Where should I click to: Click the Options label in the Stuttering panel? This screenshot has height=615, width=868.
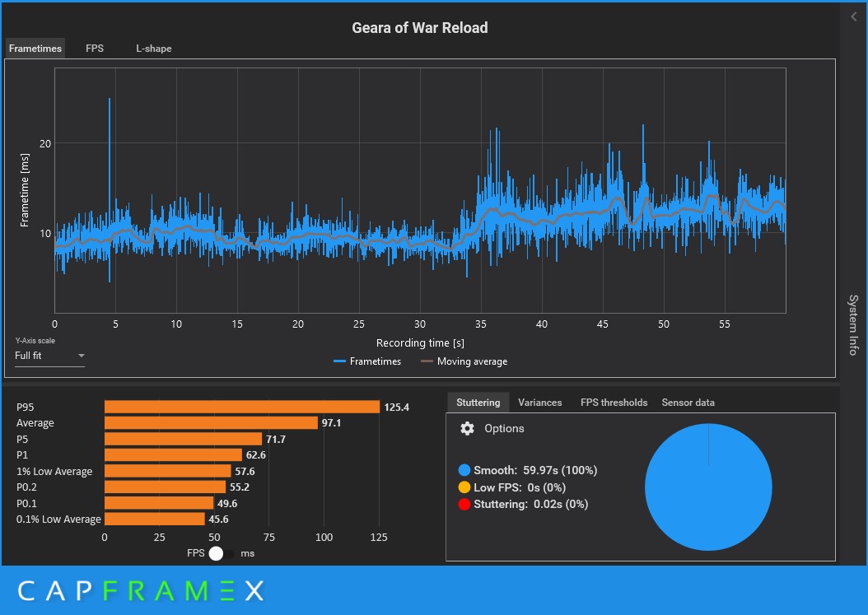click(504, 428)
